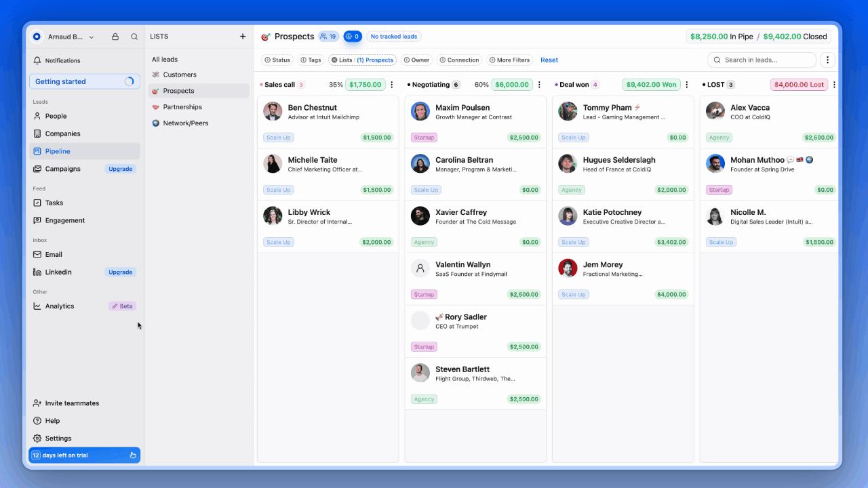Open Tommy Pham's lead card
868x488 pixels.
[x=623, y=122]
